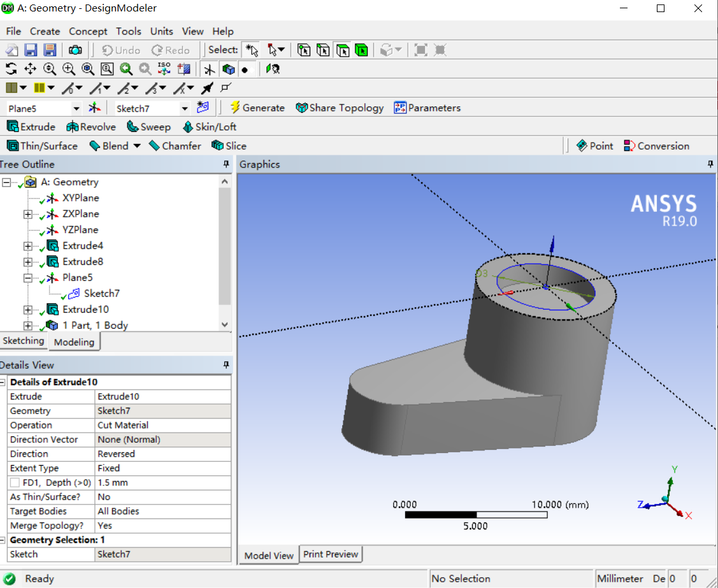Switch to the Print Preview tab
Image resolution: width=718 pixels, height=588 pixels.
[x=330, y=554]
